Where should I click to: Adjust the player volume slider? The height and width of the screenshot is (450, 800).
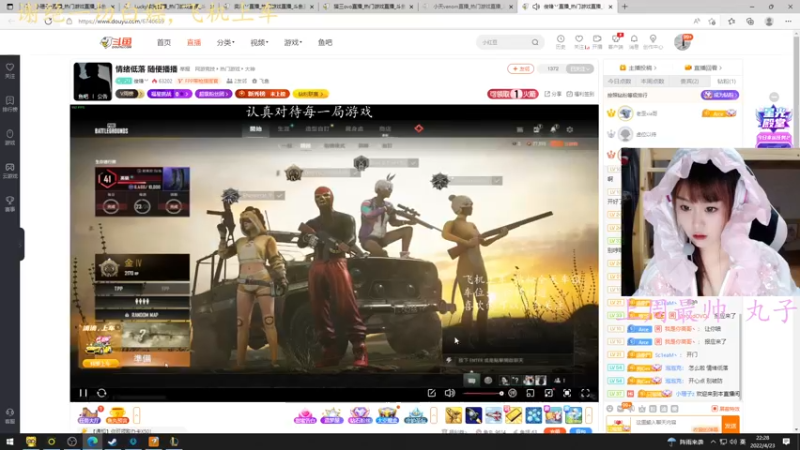[x=483, y=393]
